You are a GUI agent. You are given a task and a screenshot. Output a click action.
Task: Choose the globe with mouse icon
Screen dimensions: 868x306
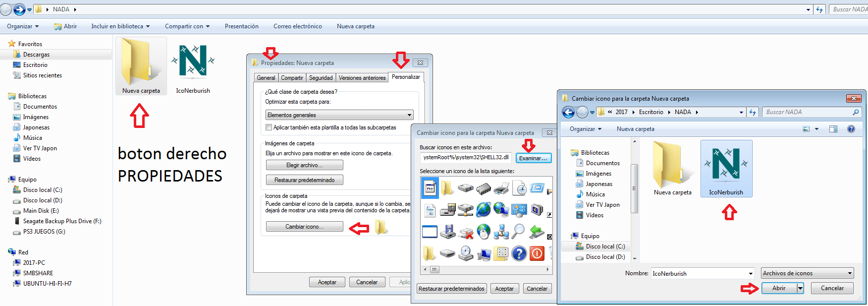484,231
